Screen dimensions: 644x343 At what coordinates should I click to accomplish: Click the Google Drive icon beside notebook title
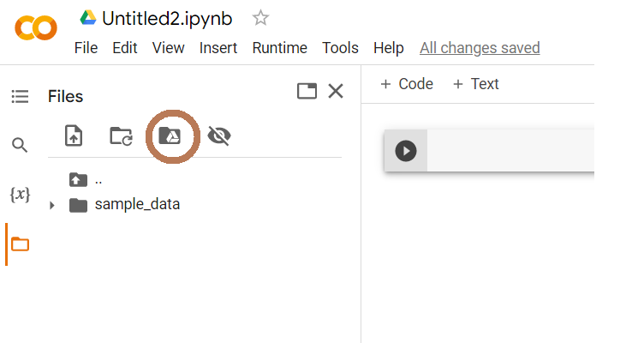(88, 18)
